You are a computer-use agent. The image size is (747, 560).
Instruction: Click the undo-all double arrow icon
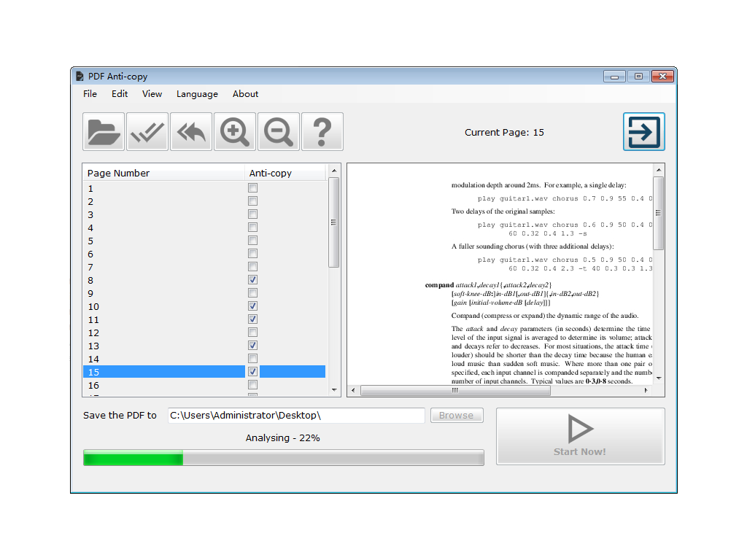click(x=191, y=132)
